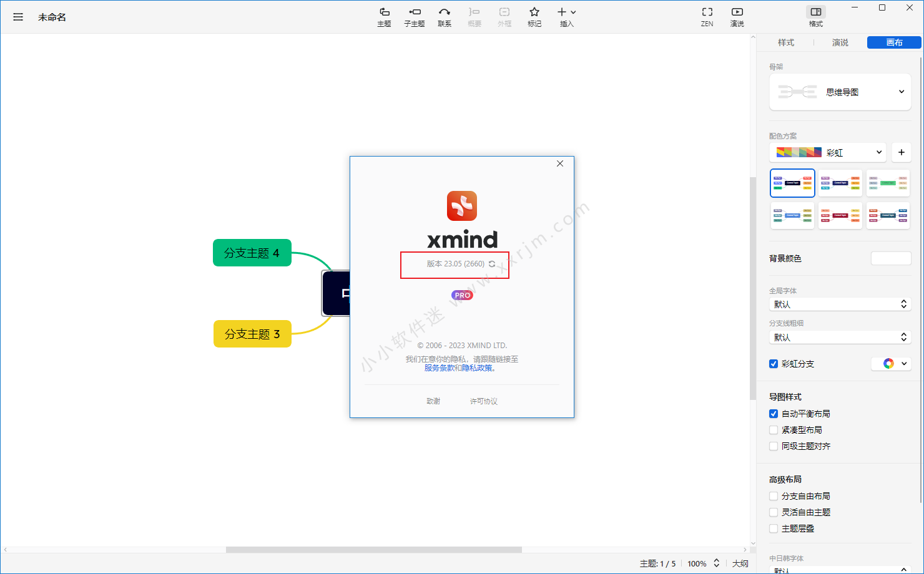Start Pitch (演说) presentation mode
The image size is (924, 574).
click(x=737, y=17)
